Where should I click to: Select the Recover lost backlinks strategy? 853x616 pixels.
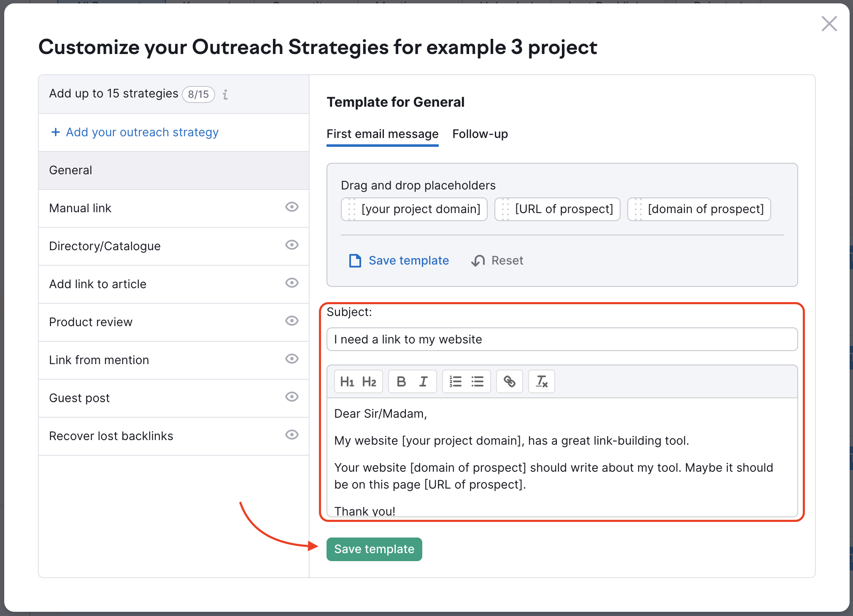[x=111, y=435]
